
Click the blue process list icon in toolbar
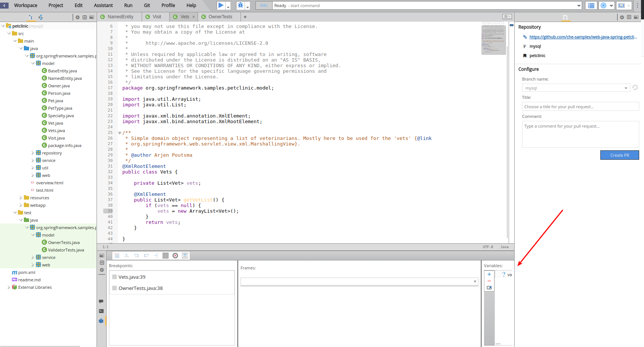pos(591,6)
